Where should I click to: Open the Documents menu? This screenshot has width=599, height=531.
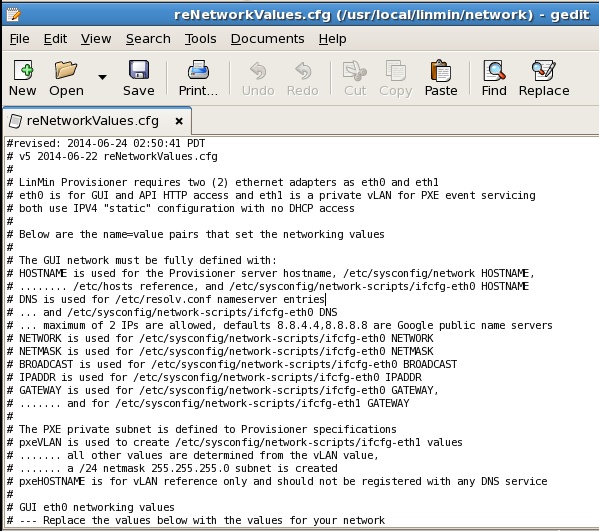point(267,39)
